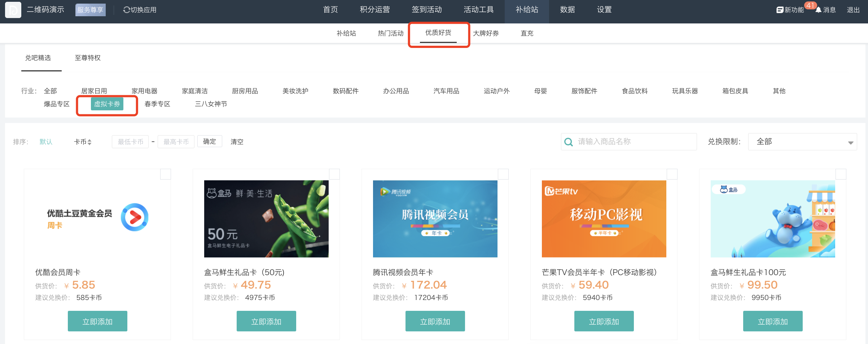Add 腾讯视频会员年卡 with 立即添加

click(x=435, y=321)
